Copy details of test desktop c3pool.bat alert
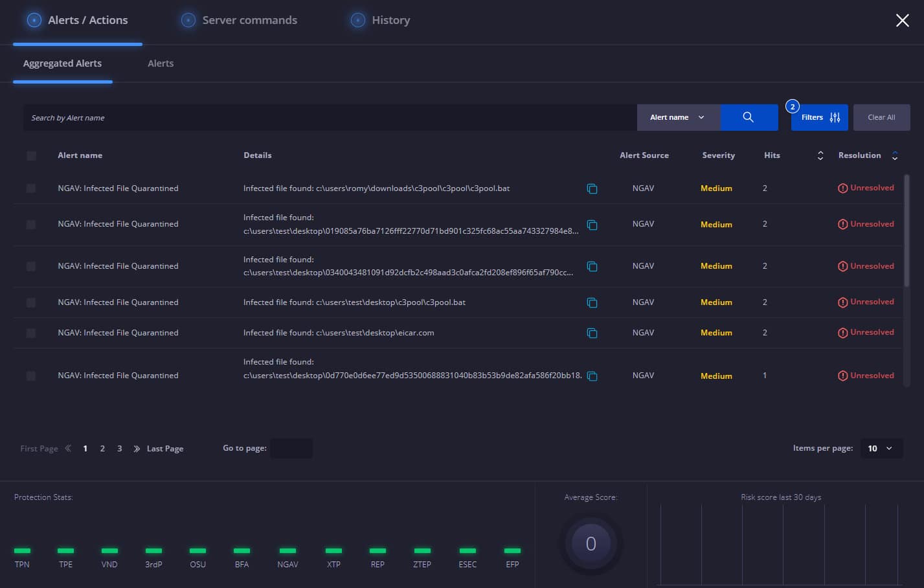Viewport: 924px width, 588px height. [x=592, y=302]
